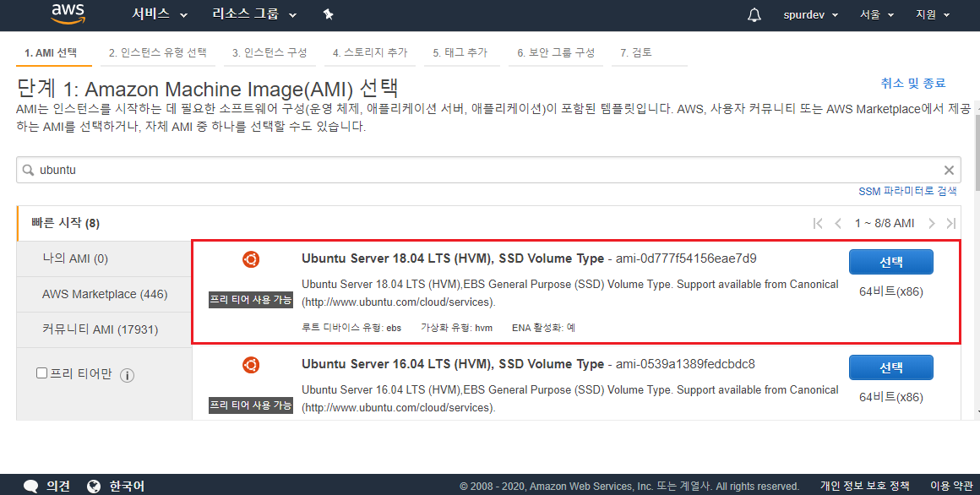Open the spurdev account dropdown
The image size is (980, 495).
811,15
